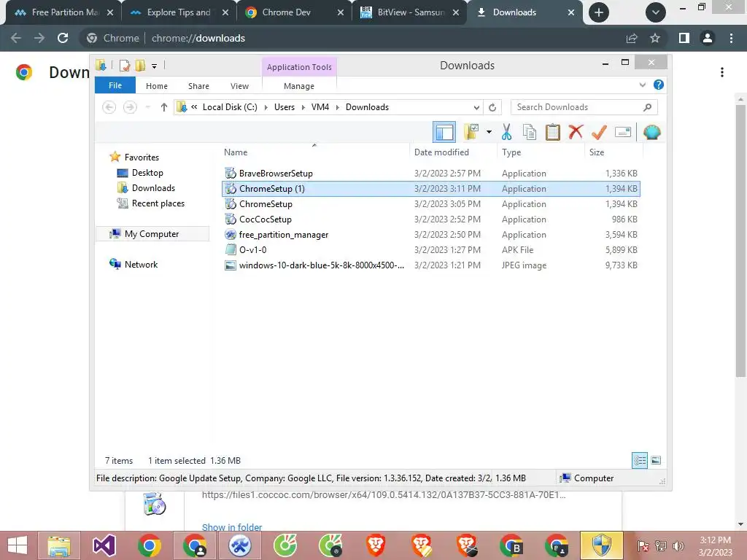The height and width of the screenshot is (560, 747).
Task: Open Folder Options from the Explorer toolbar
Action: click(471, 132)
